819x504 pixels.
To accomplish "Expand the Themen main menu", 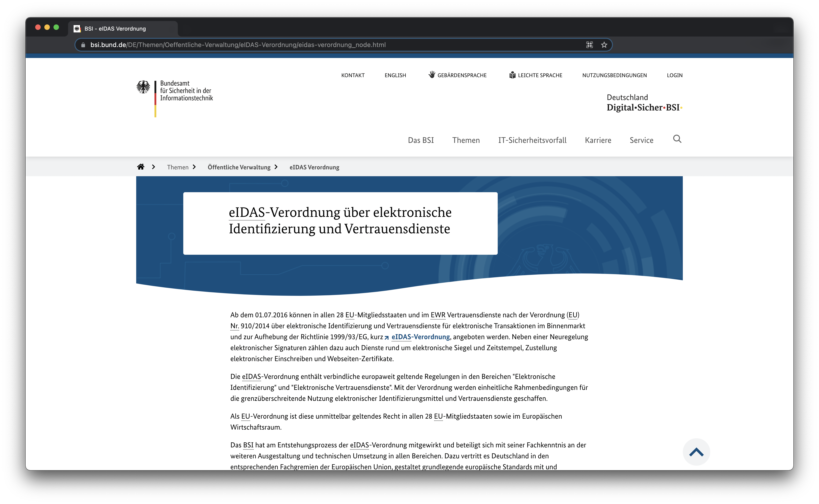I will click(466, 140).
